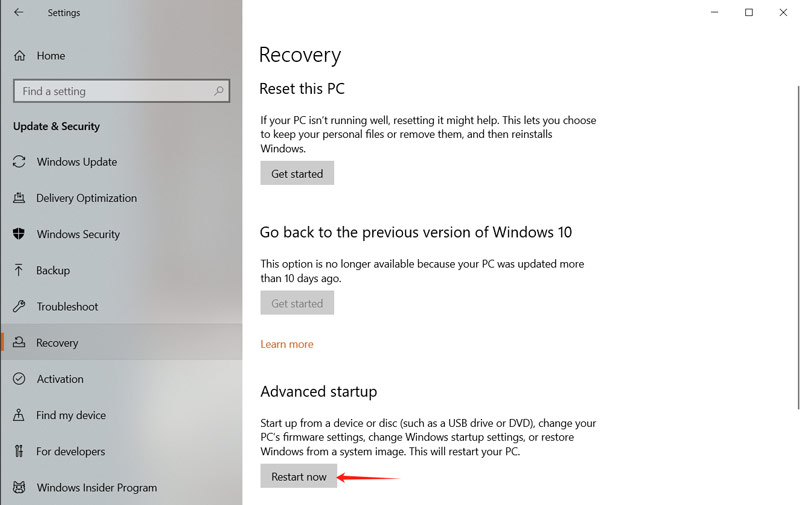
Task: Click the Activation checkmark icon
Action: 19,379
